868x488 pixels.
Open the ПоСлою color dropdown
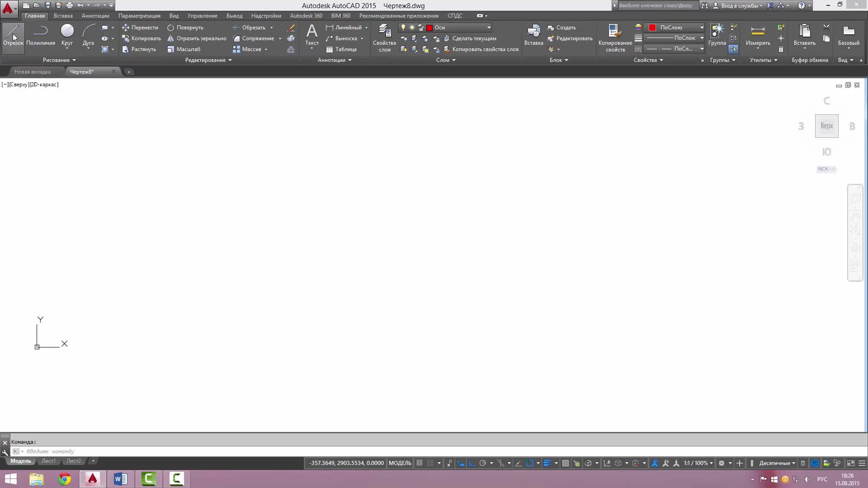click(x=701, y=28)
